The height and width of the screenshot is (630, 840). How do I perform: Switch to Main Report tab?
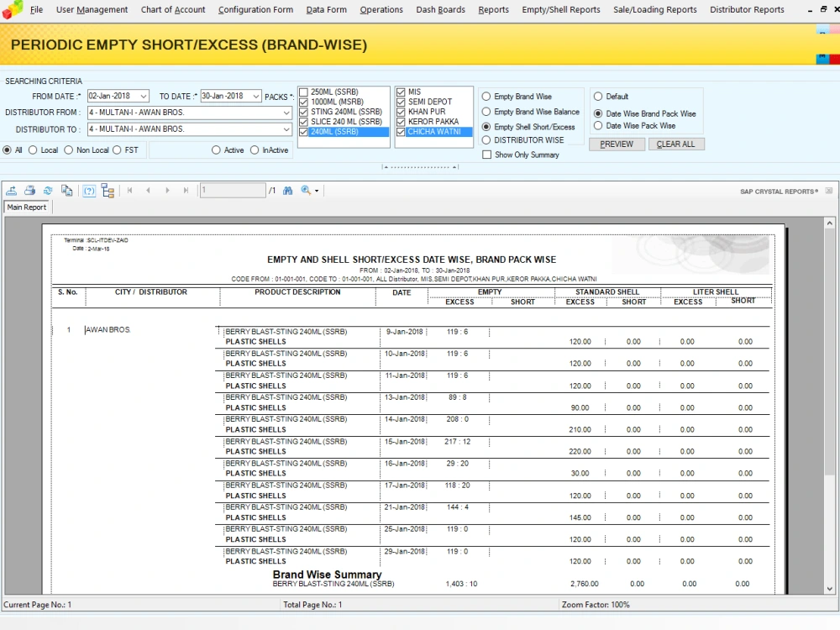27,207
